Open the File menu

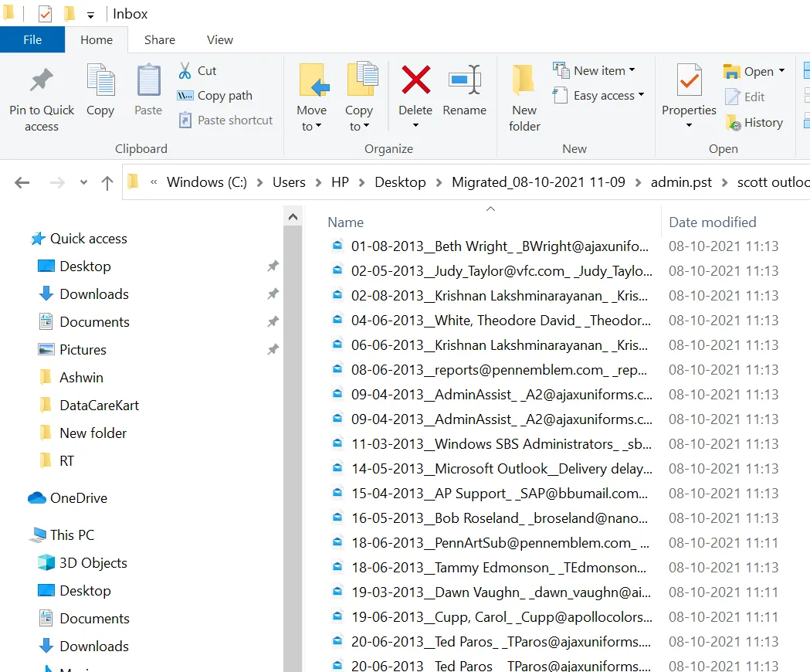click(x=32, y=40)
